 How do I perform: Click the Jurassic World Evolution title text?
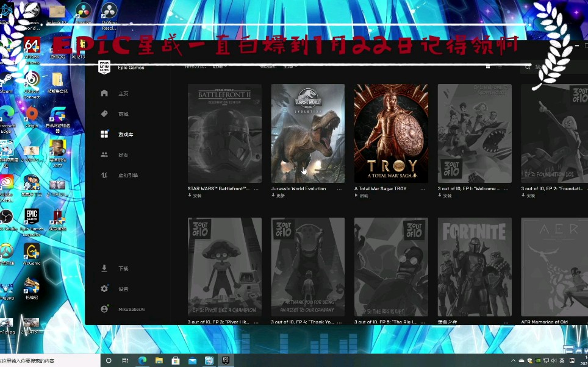click(298, 189)
